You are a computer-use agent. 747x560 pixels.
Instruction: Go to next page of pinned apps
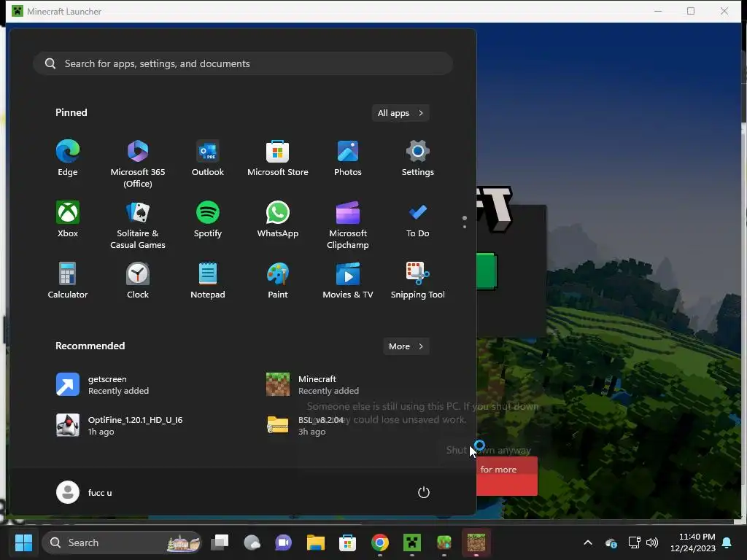pyautogui.click(x=465, y=227)
